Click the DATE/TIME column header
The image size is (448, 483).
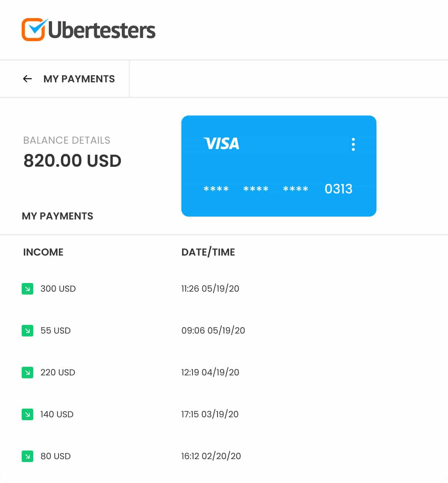[208, 252]
